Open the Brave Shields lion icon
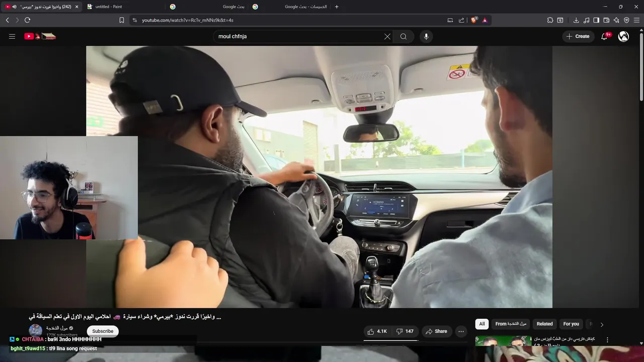Viewport: 644px width, 362px height. (x=474, y=20)
